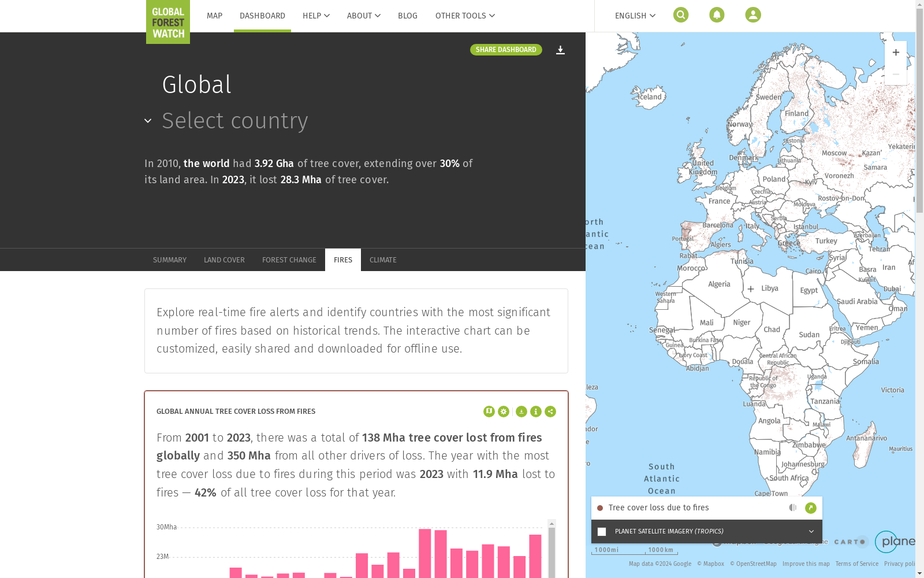The image size is (924, 578).
Task: Expand the English language dropdown
Action: click(x=635, y=16)
